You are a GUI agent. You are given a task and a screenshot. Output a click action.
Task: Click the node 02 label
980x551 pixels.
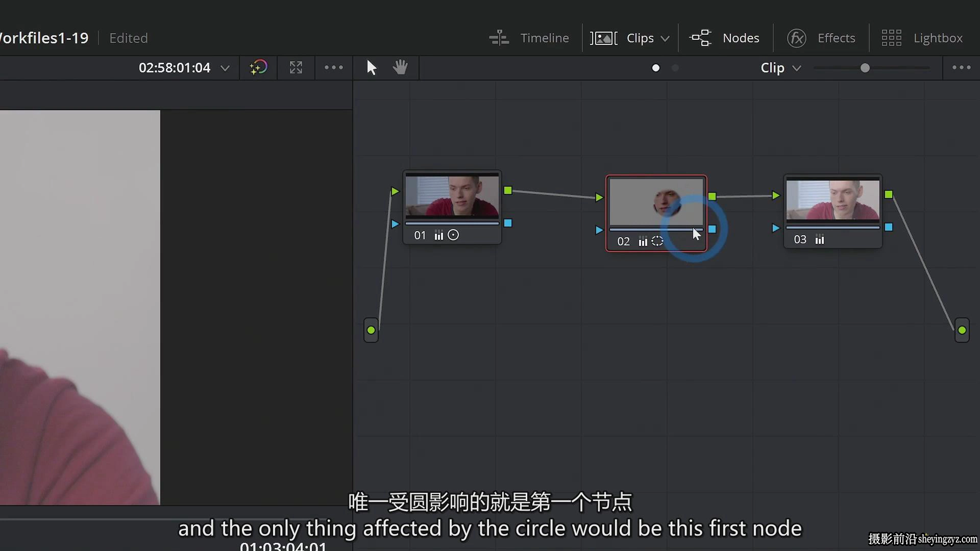[624, 241]
